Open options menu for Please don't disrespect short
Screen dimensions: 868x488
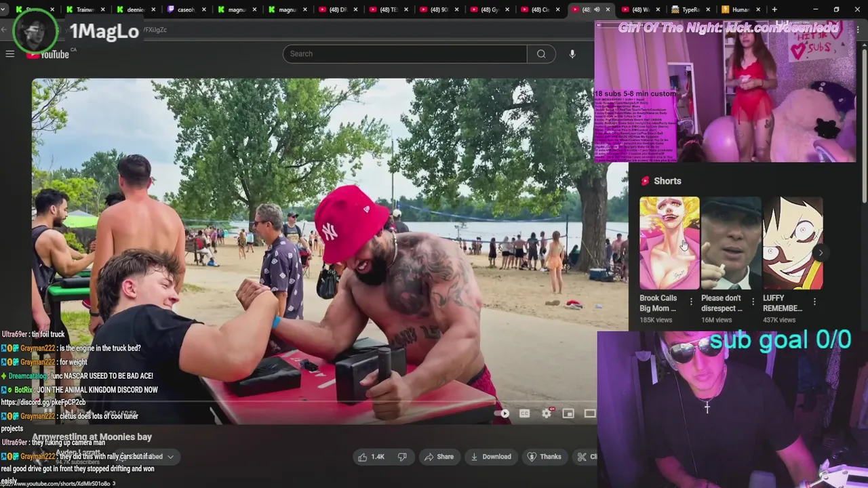coord(753,302)
